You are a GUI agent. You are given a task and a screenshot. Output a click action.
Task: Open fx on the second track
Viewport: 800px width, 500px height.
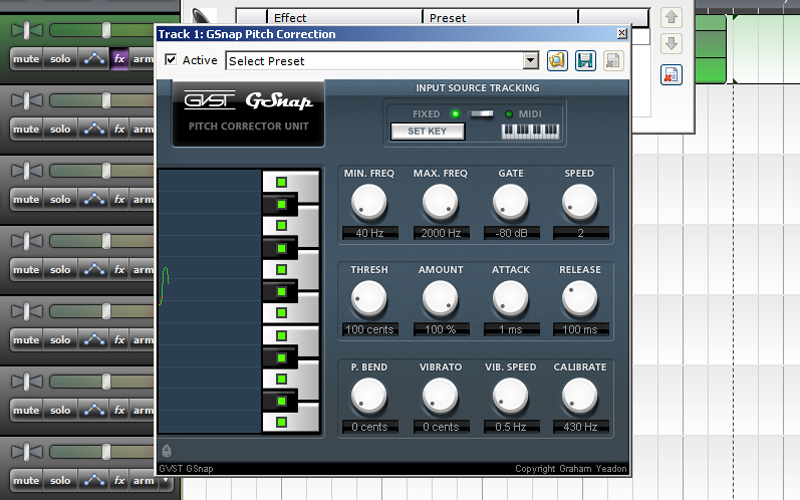tap(119, 129)
